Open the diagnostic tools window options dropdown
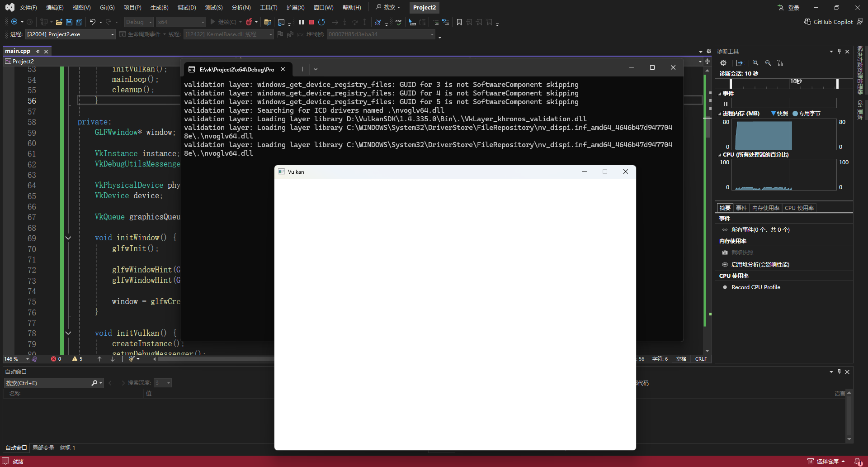868x467 pixels. click(831, 51)
